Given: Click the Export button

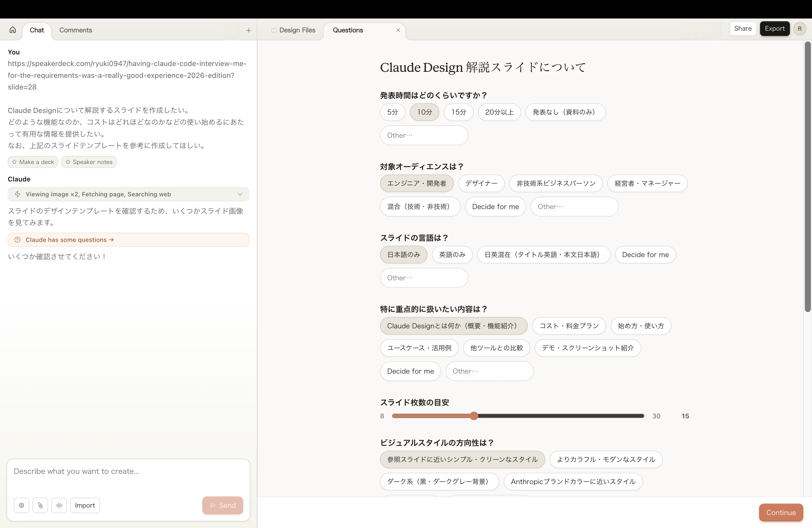Looking at the screenshot, I should pyautogui.click(x=774, y=28).
